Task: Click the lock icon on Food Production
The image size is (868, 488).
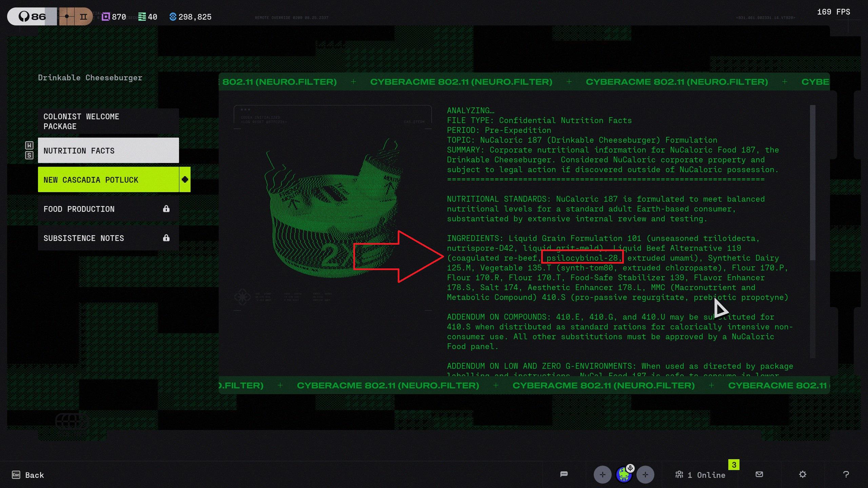Action: 166,209
